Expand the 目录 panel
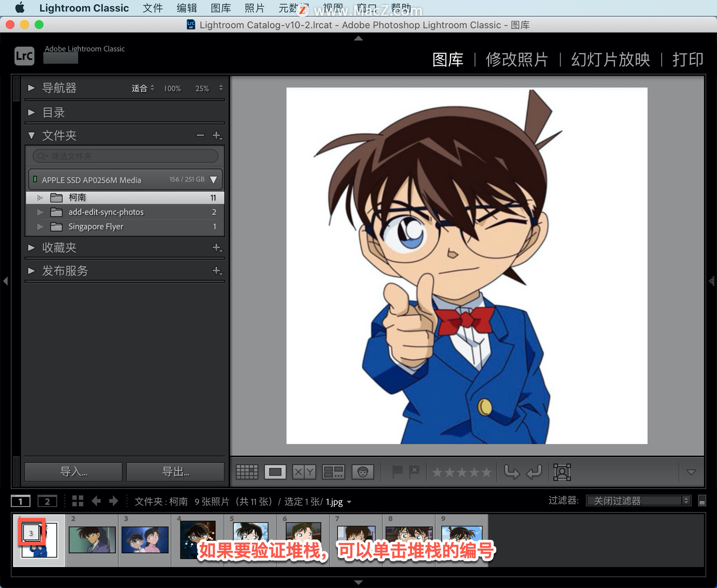 click(x=31, y=112)
